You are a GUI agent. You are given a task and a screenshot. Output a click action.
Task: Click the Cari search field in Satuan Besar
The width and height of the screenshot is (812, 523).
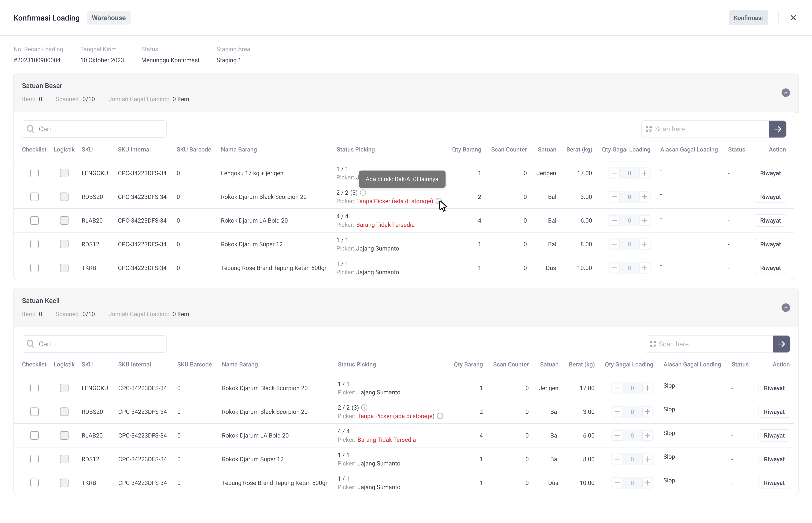tap(98, 129)
